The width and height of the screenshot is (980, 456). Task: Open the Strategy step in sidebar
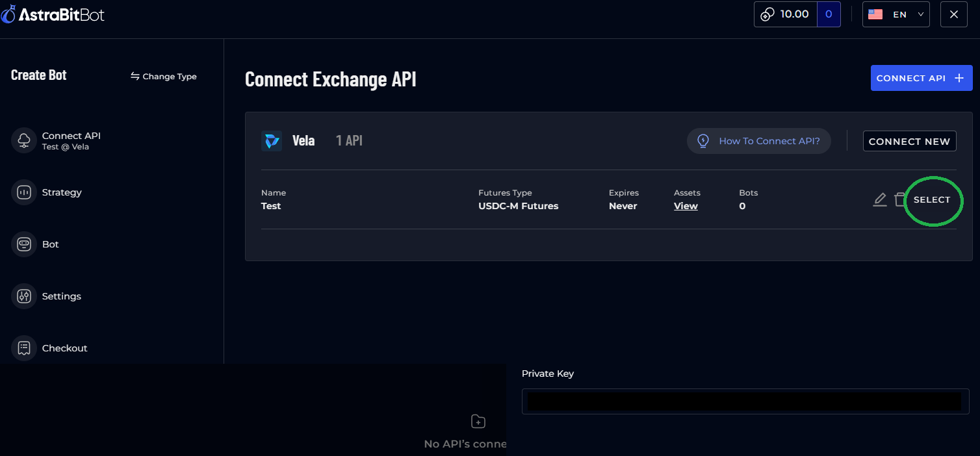tap(62, 192)
